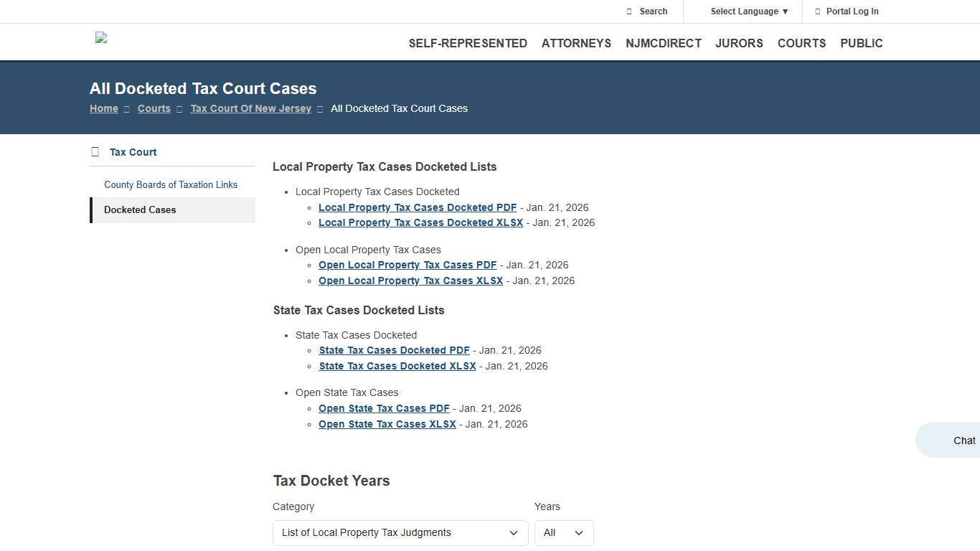
Task: Click the SELF-REPRESENTED menu item
Action: (x=468, y=43)
